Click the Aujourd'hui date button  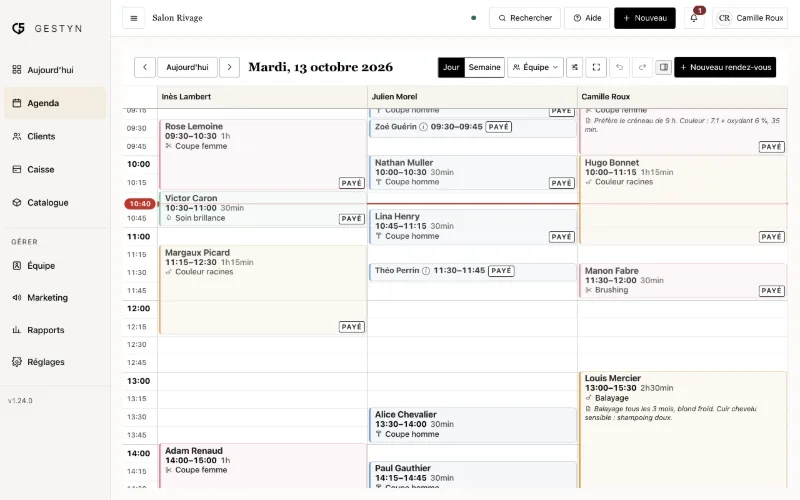187,67
